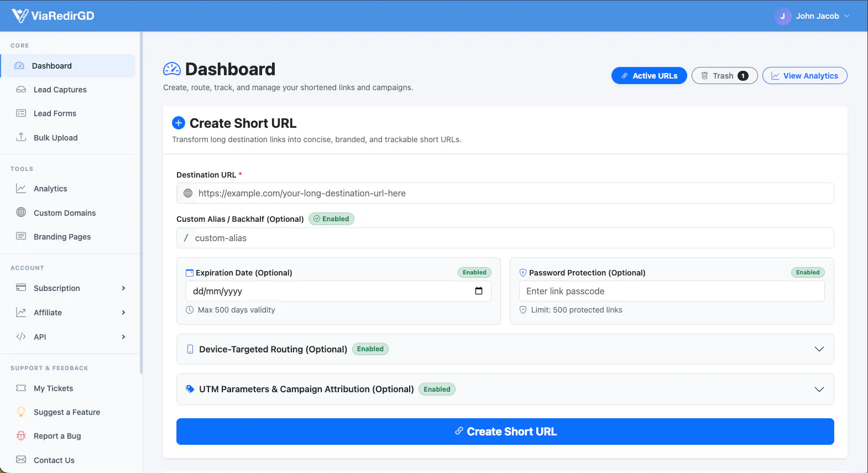
Task: Open Dashboard from the sidebar
Action: click(x=67, y=66)
